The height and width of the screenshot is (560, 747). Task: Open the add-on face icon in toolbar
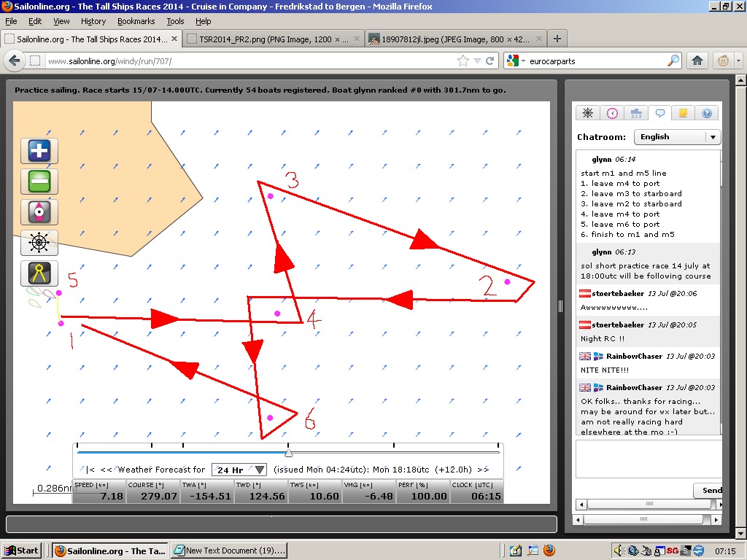click(723, 61)
